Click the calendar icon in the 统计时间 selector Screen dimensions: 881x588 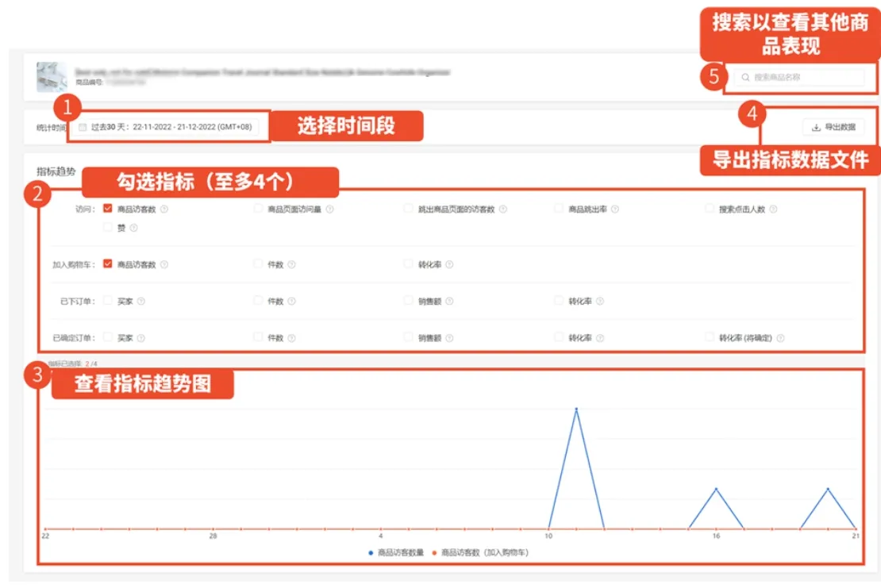pyautogui.click(x=82, y=126)
